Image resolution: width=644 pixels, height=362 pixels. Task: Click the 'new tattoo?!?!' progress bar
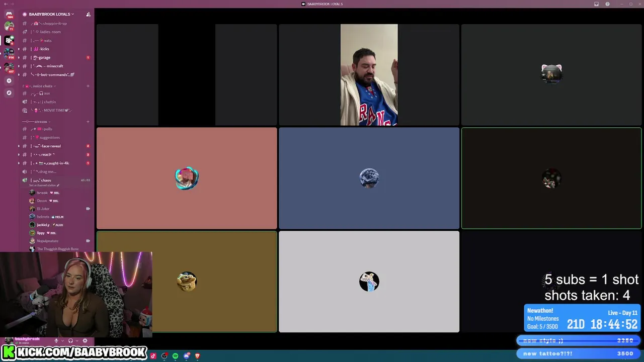pos(580,353)
